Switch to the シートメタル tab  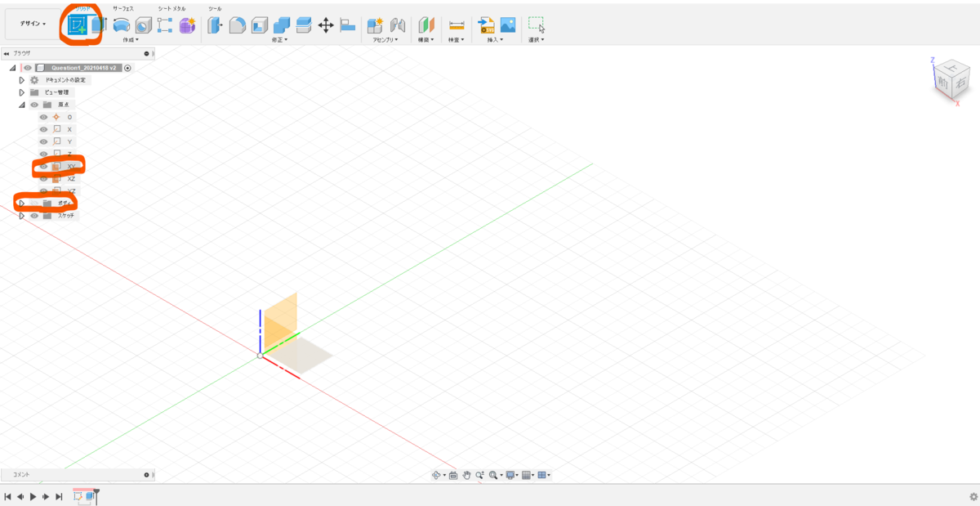(x=171, y=8)
